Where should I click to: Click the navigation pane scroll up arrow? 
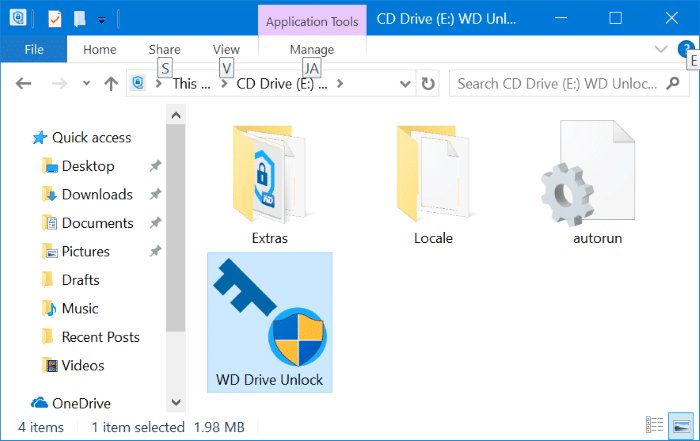(176, 116)
